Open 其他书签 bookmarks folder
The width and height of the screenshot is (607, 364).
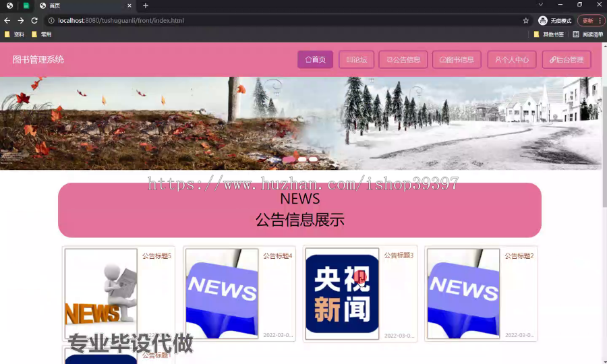(x=548, y=34)
